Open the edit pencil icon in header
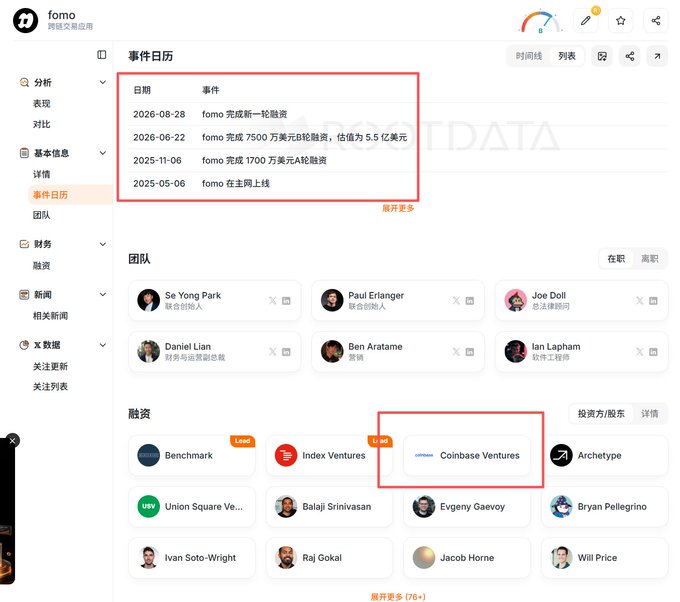 click(x=585, y=20)
